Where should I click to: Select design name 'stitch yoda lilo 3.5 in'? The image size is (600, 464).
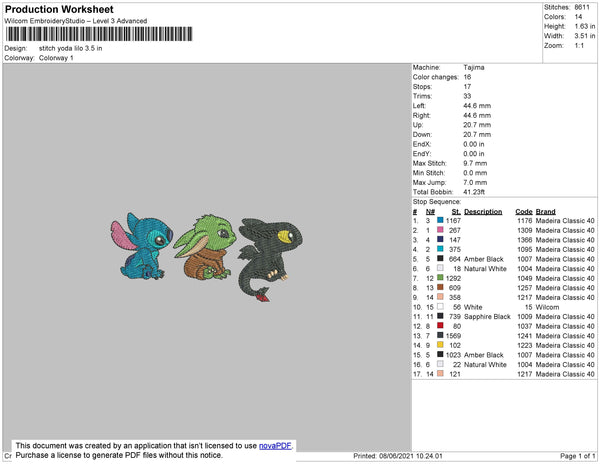pyautogui.click(x=70, y=49)
